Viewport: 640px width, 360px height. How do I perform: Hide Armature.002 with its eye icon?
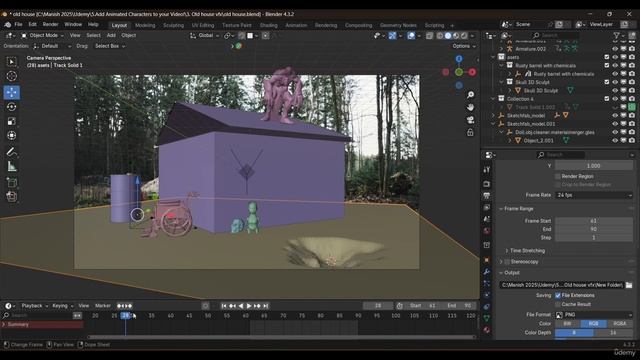(x=615, y=49)
